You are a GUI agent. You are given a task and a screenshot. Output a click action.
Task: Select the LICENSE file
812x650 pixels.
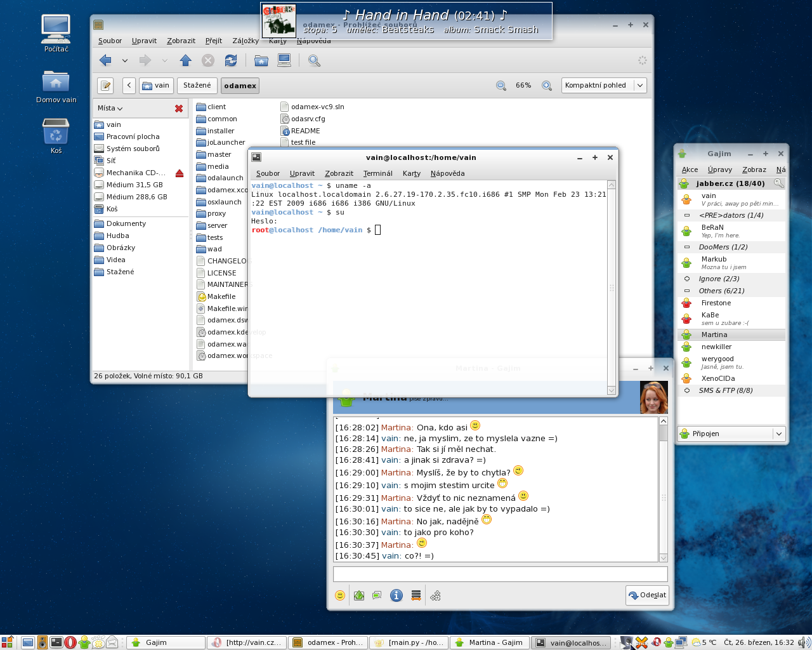click(x=216, y=273)
